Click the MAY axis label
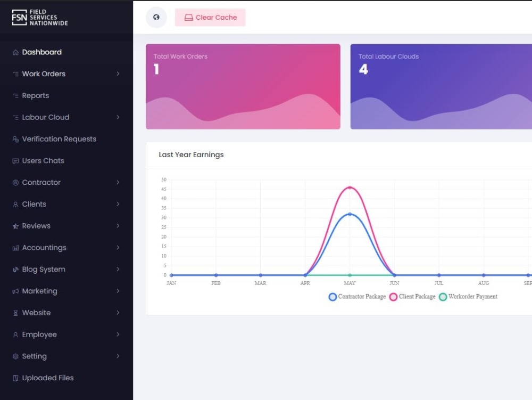Image resolution: width=532 pixels, height=400 pixels. tap(350, 283)
